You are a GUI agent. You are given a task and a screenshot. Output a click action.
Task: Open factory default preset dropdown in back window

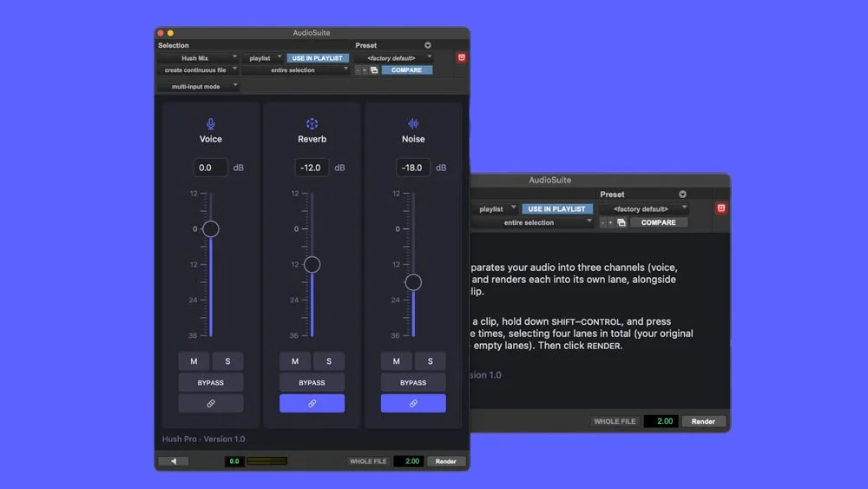point(644,208)
